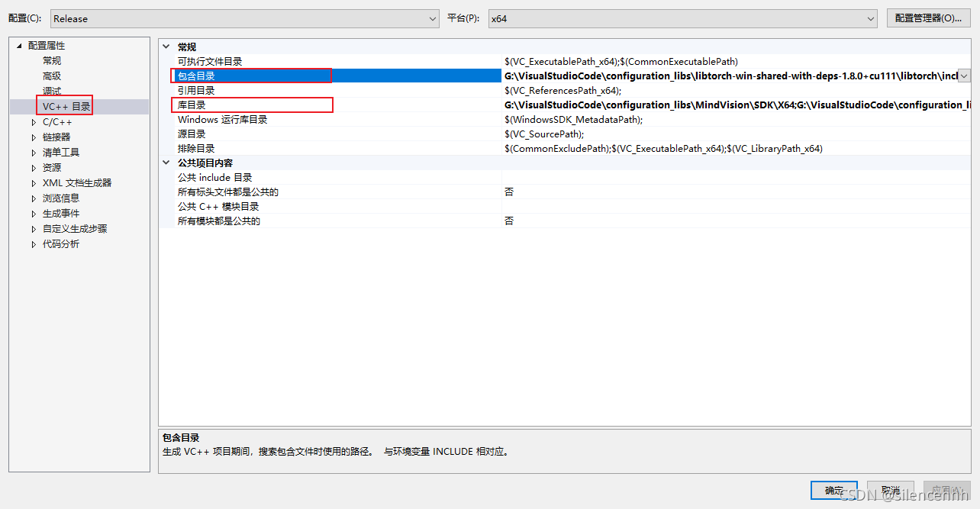Click 否 value for 所有模块都是公共的

click(x=509, y=221)
